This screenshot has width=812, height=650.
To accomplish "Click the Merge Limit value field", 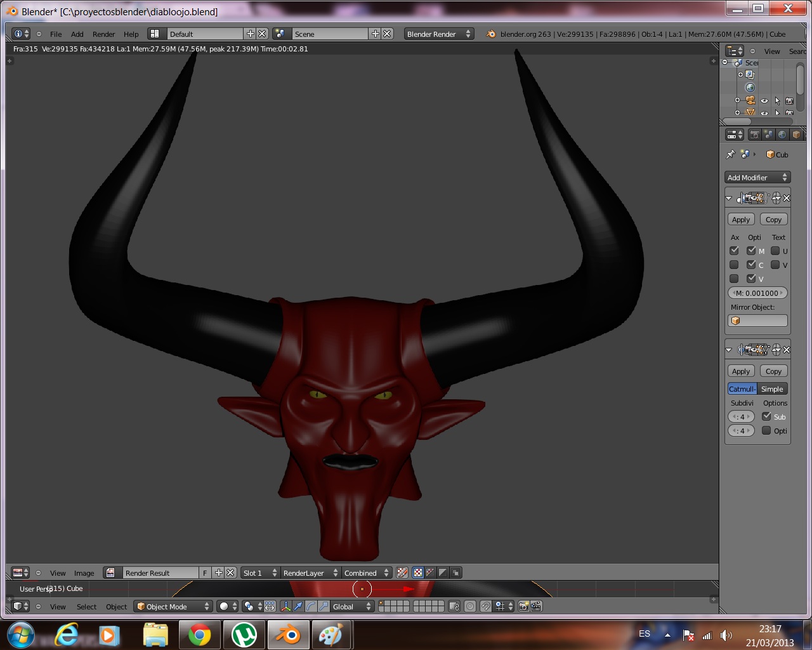I will (x=757, y=293).
